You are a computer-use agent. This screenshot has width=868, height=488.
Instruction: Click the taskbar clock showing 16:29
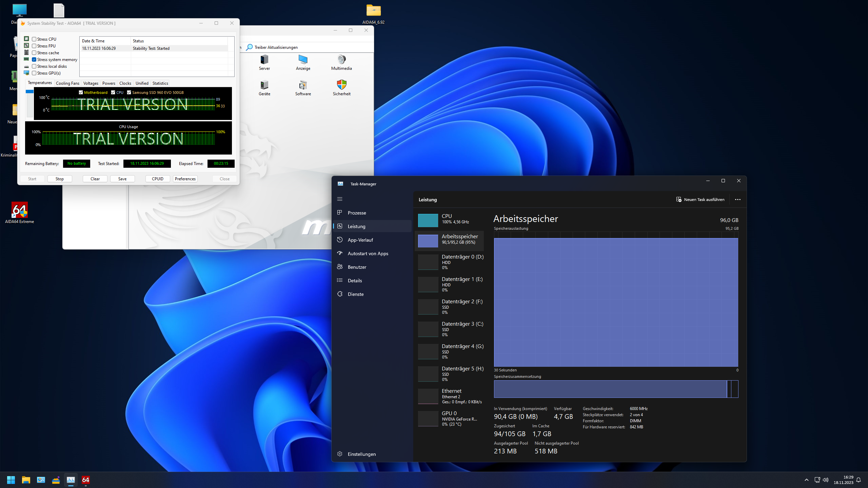click(843, 480)
